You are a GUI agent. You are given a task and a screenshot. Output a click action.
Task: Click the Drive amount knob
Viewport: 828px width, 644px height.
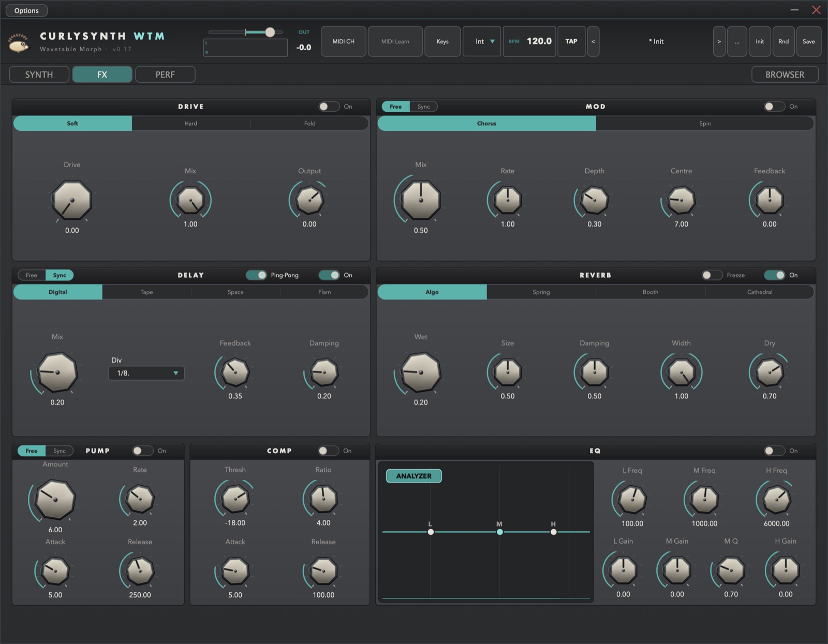(72, 200)
